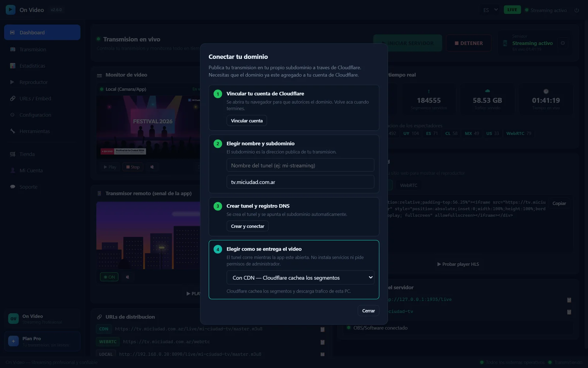Viewport: 588px width, 368px height.
Task: Click the server icon left of Streaming activo
Action: coord(505,43)
